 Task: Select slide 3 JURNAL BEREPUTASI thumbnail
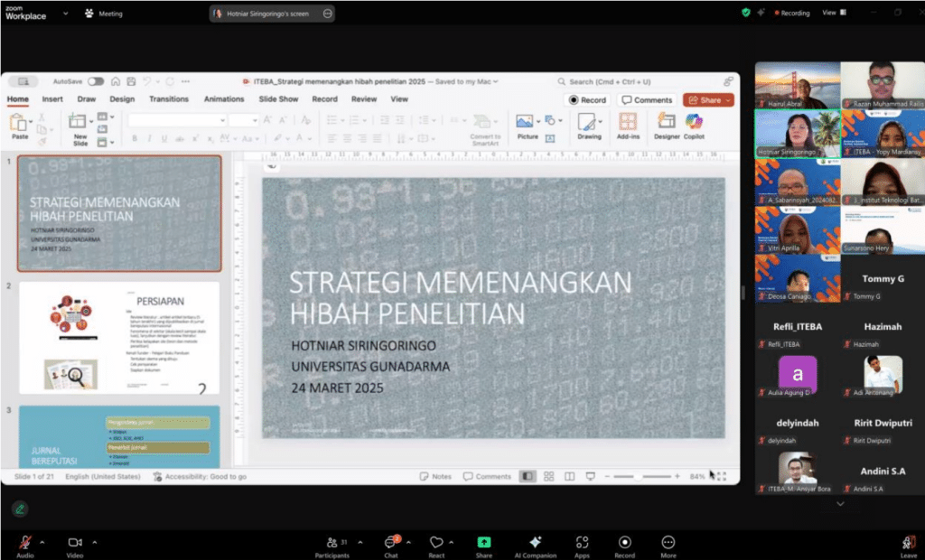[x=119, y=436]
